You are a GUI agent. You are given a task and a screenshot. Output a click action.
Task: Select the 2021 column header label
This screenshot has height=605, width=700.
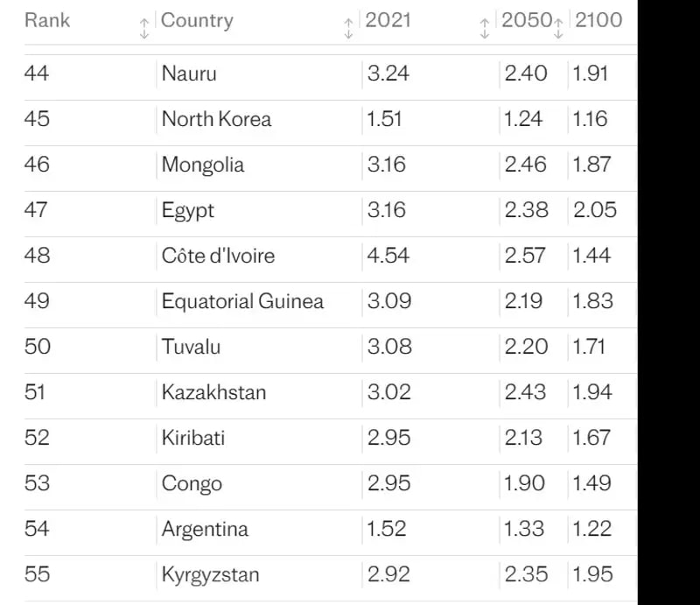point(388,20)
